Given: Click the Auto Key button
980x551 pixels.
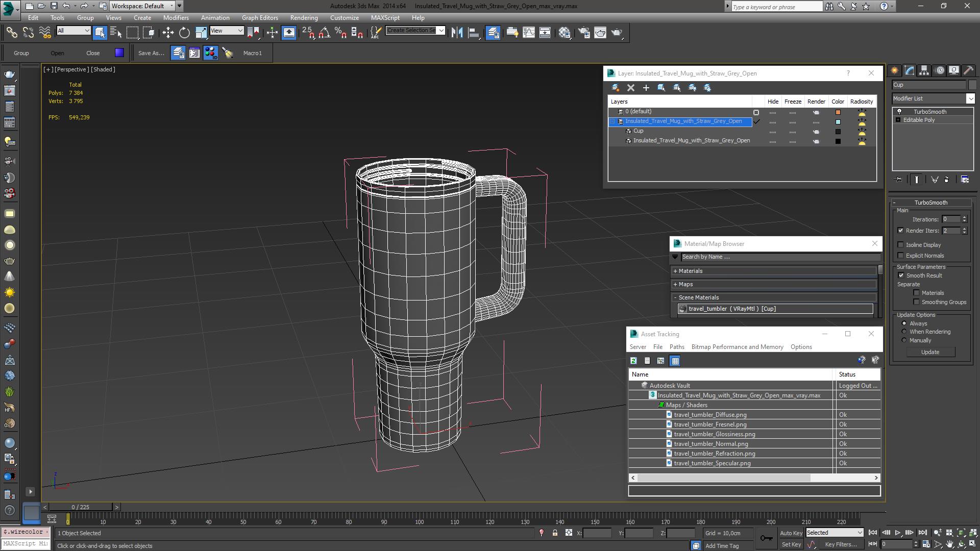Looking at the screenshot, I should [791, 533].
